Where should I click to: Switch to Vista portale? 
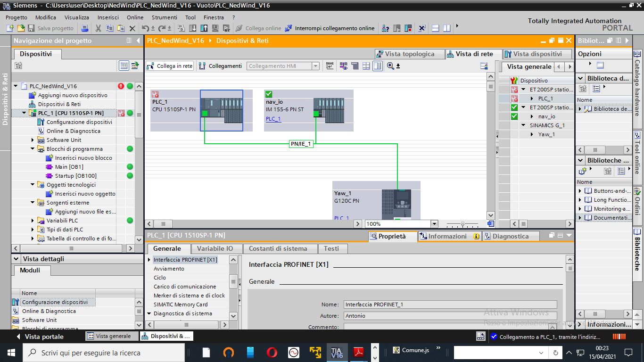pos(40,337)
